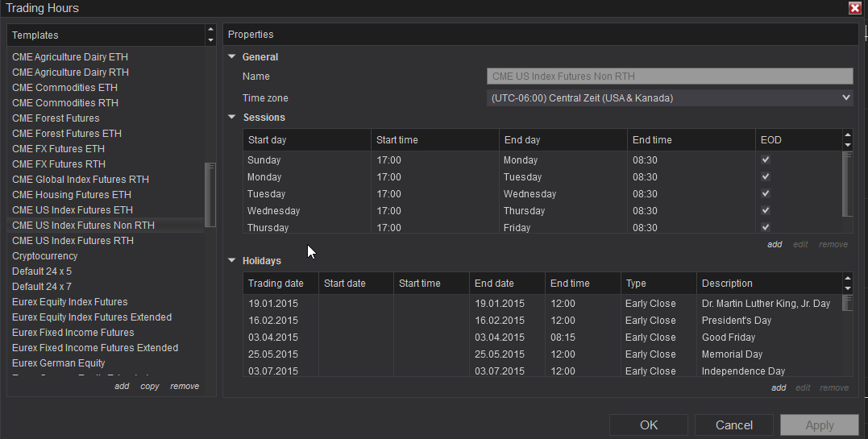
Task: Click remove link under Holidays table
Action: pos(833,387)
